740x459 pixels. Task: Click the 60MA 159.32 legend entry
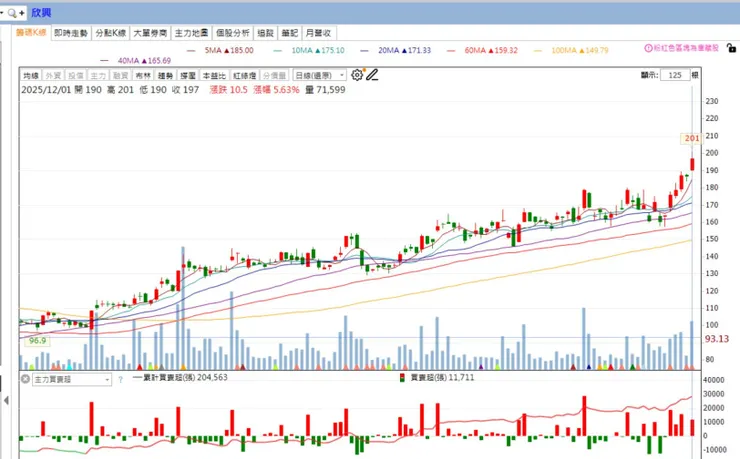(482, 50)
